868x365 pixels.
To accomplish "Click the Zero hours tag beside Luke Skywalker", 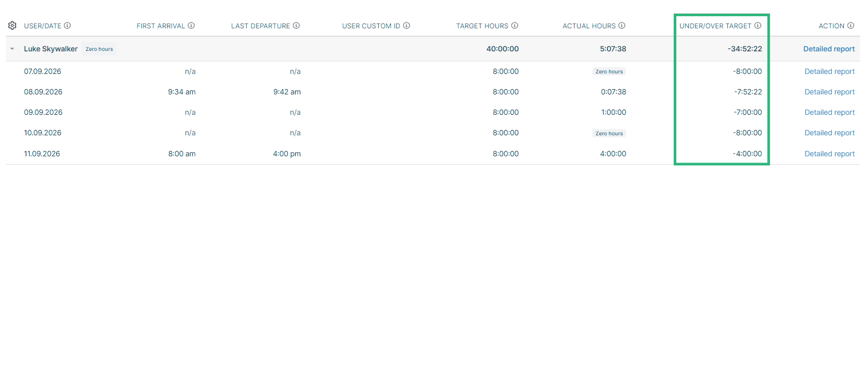I will pyautogui.click(x=99, y=49).
